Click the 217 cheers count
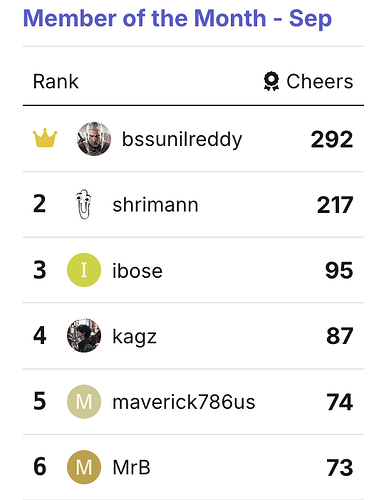Viewport: 388px width, 500px height. pyautogui.click(x=335, y=205)
